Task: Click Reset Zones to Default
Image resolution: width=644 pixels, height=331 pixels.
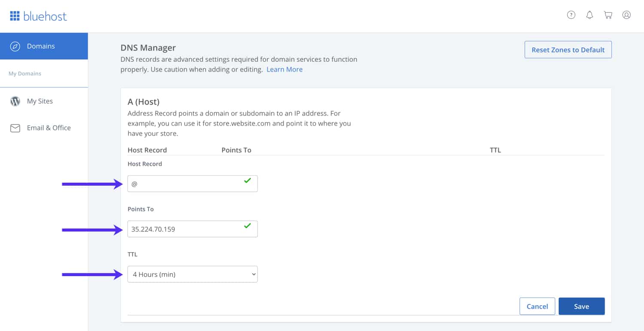Action: pyautogui.click(x=568, y=50)
